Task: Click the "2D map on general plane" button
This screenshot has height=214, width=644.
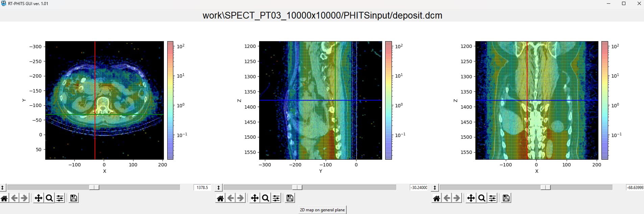Action: (322, 210)
